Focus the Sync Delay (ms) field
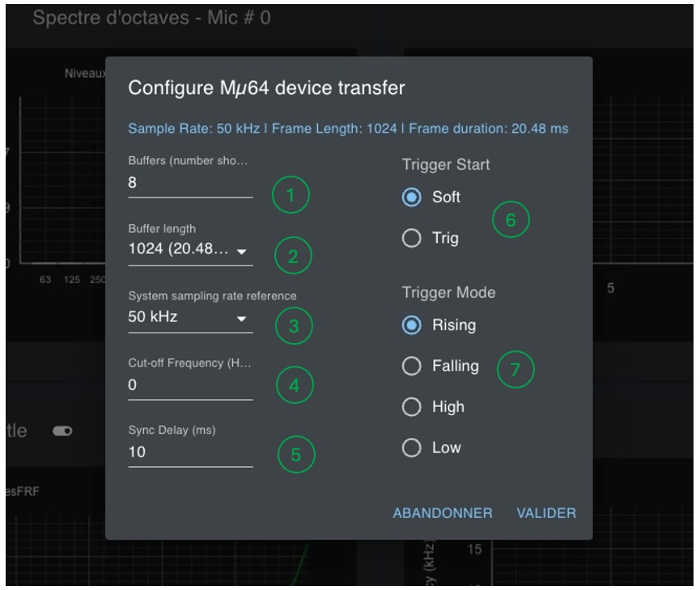Screen dimensions: 700x590 click(x=189, y=452)
